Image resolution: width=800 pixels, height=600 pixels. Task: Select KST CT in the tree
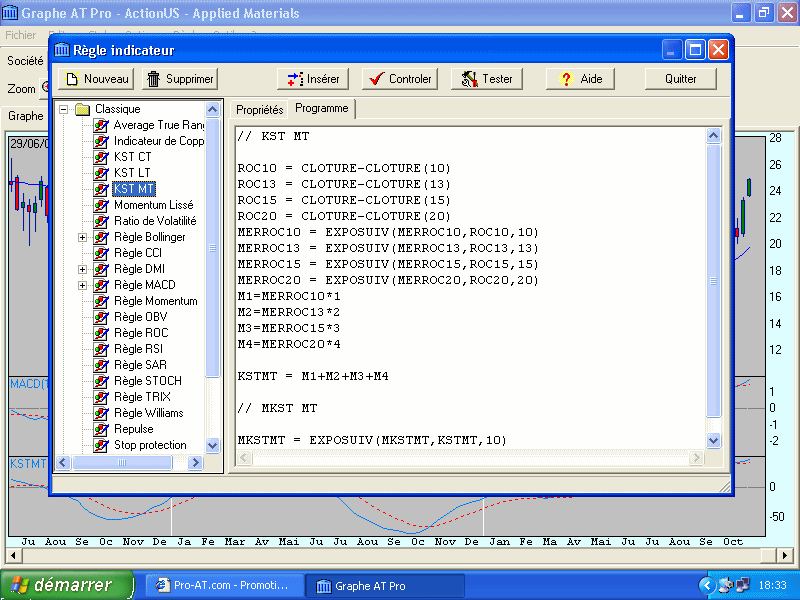133,157
